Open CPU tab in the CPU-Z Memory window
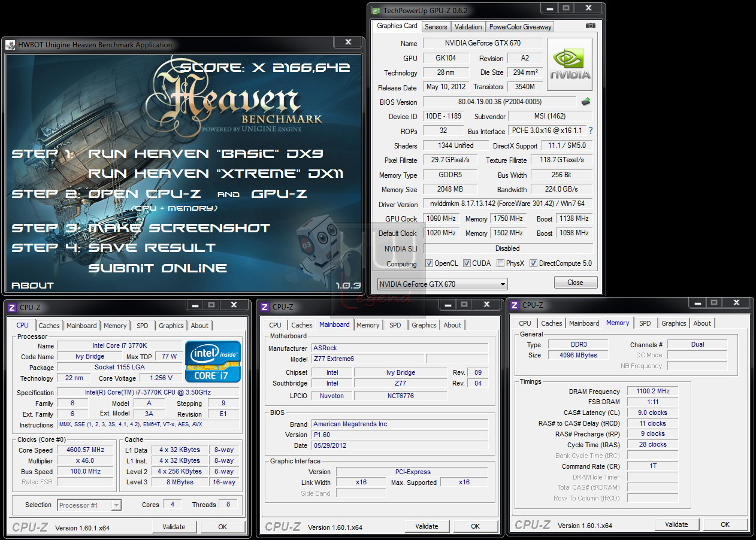The image size is (756, 540). (525, 323)
